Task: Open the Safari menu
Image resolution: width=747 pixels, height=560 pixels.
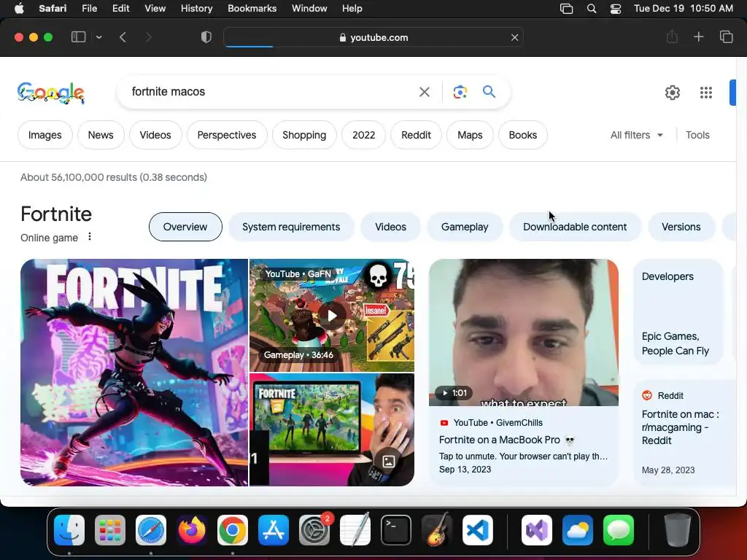Action: pyautogui.click(x=53, y=9)
